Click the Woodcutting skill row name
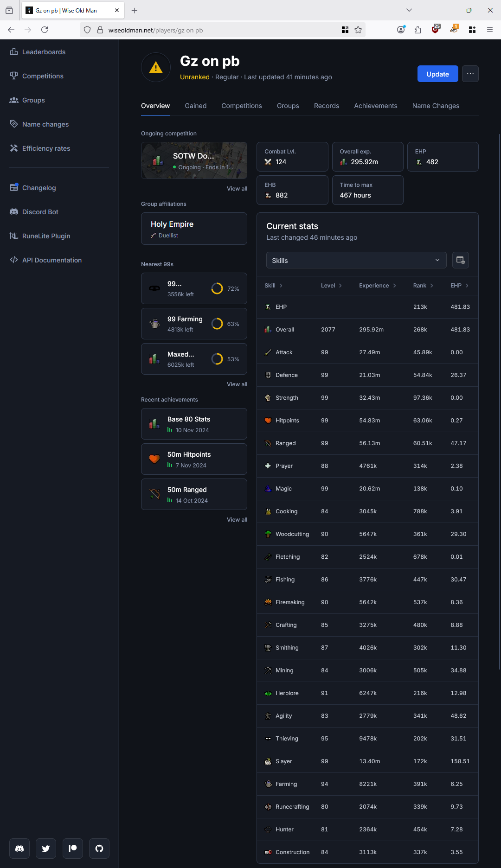 292,534
